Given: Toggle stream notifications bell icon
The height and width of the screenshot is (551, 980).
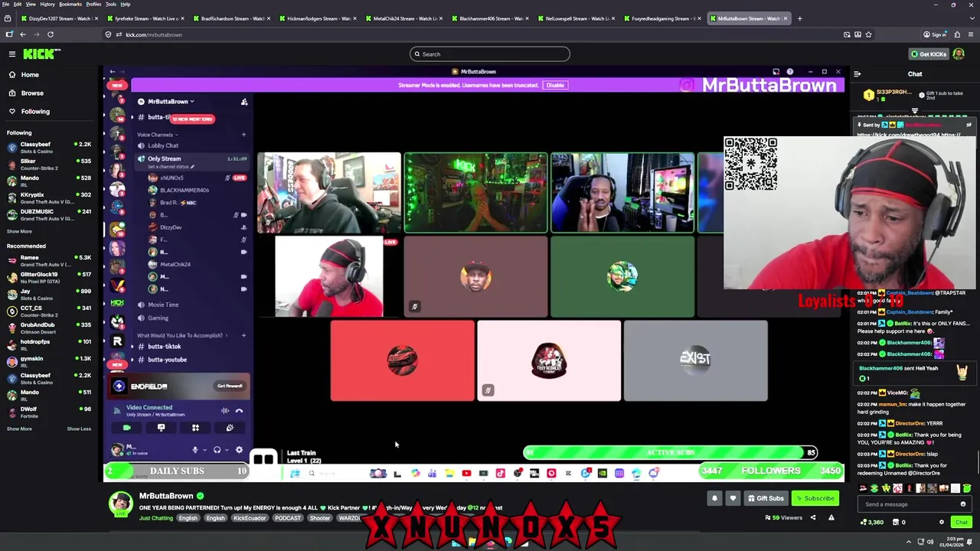Looking at the screenshot, I should (x=714, y=498).
